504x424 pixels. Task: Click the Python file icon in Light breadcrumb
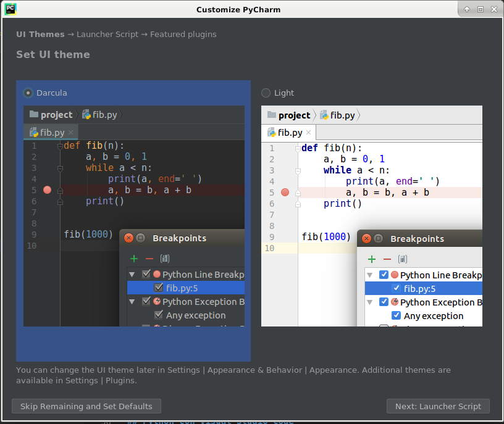[323, 115]
